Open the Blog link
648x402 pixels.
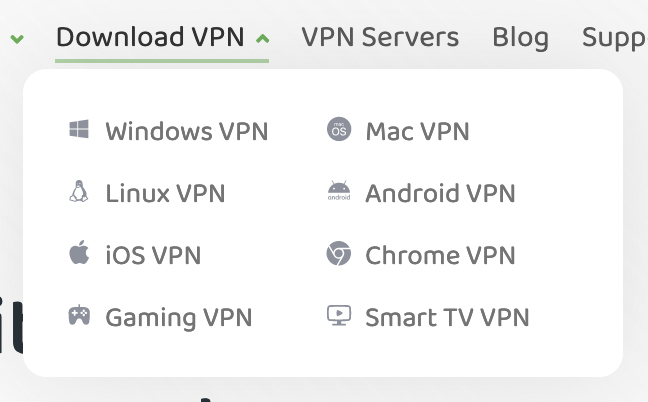click(520, 38)
